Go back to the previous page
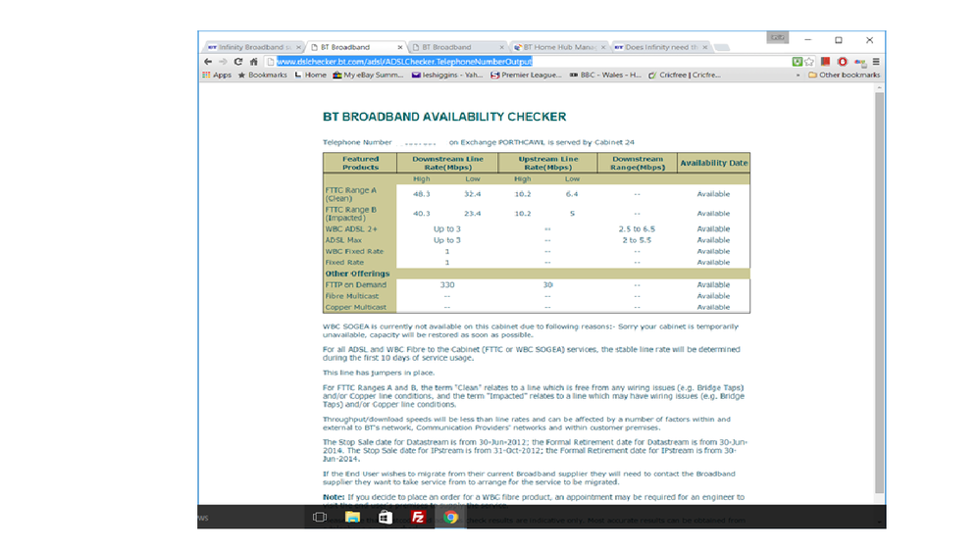980x551 pixels. [208, 61]
